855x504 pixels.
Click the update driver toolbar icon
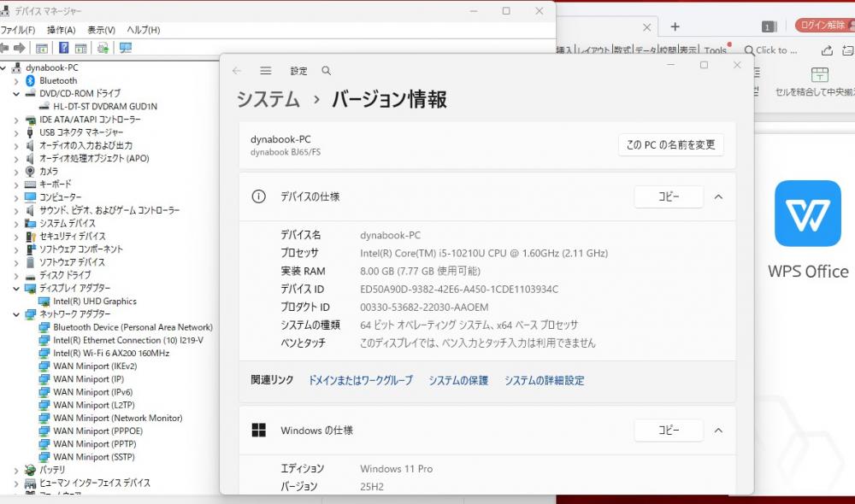103,48
